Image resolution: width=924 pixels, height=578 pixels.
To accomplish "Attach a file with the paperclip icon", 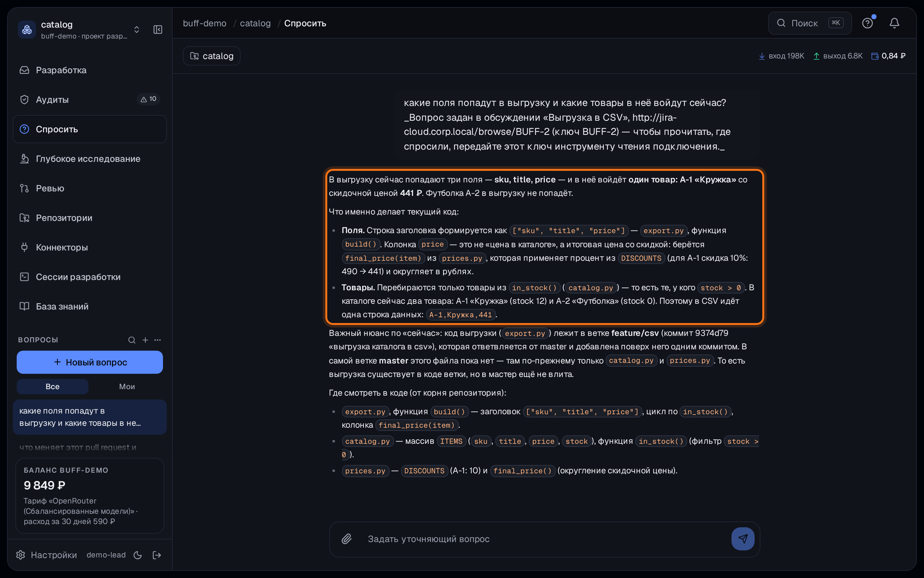I will click(x=346, y=539).
